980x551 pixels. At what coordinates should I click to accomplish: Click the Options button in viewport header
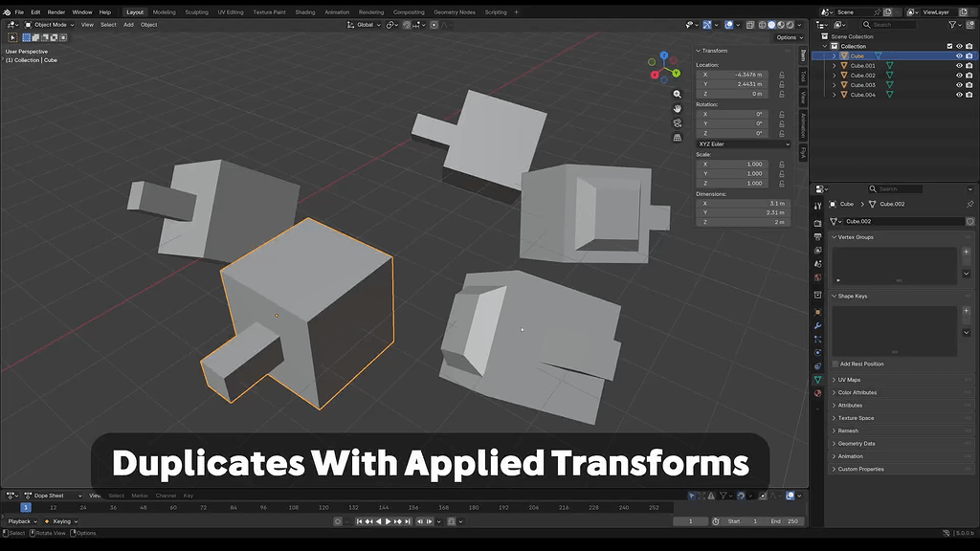click(790, 37)
